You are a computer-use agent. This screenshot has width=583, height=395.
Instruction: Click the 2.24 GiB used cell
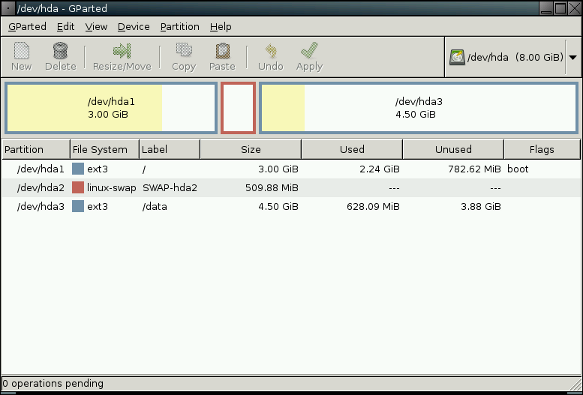point(380,169)
